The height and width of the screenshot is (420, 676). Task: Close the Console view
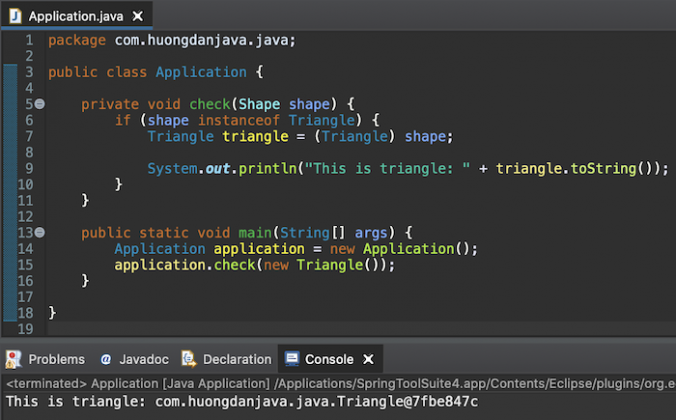[x=368, y=359]
